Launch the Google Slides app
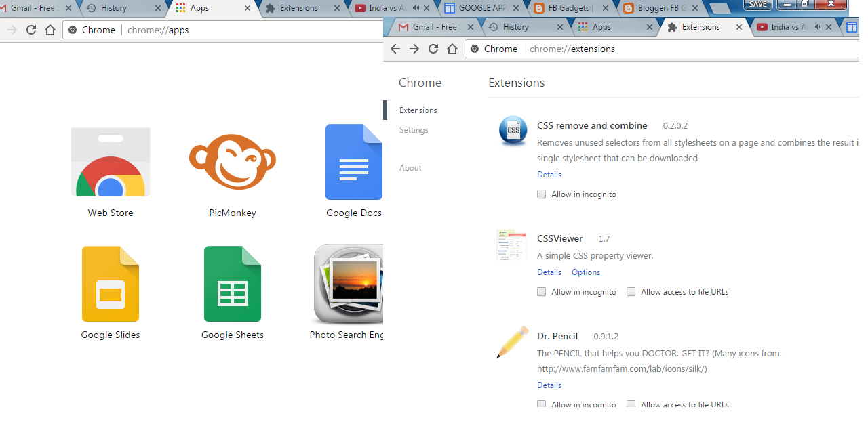Viewport: 868px width, 422px height. tap(111, 284)
